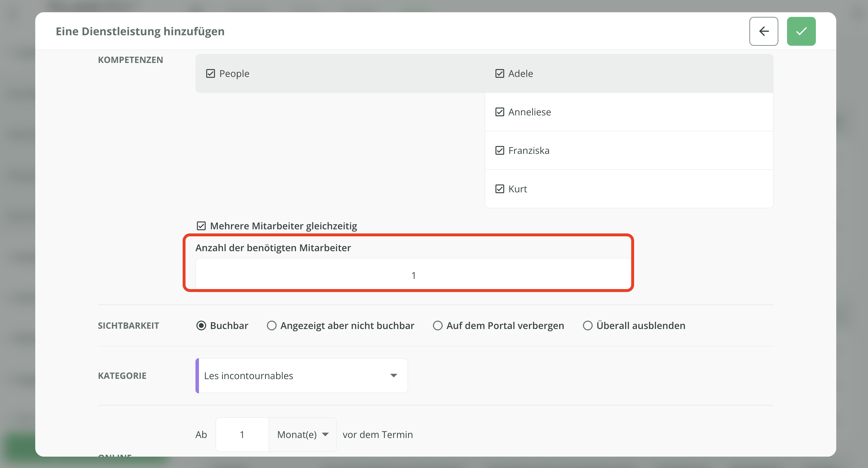
Task: Click the Anzahl der benötigten Mitarbeiter field
Action: 413,275
